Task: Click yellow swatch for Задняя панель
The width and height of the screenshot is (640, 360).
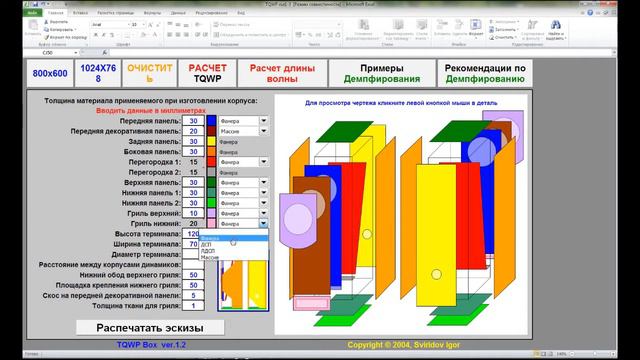Action: click(211, 141)
